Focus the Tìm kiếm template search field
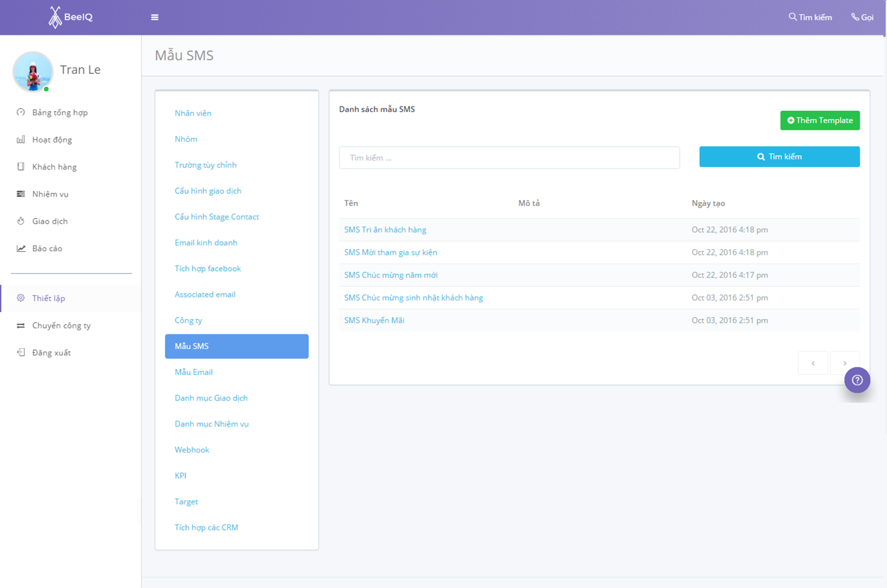This screenshot has width=887, height=588. click(x=509, y=158)
